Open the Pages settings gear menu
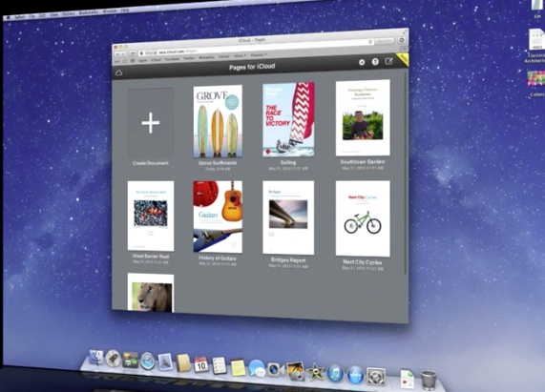 362,63
